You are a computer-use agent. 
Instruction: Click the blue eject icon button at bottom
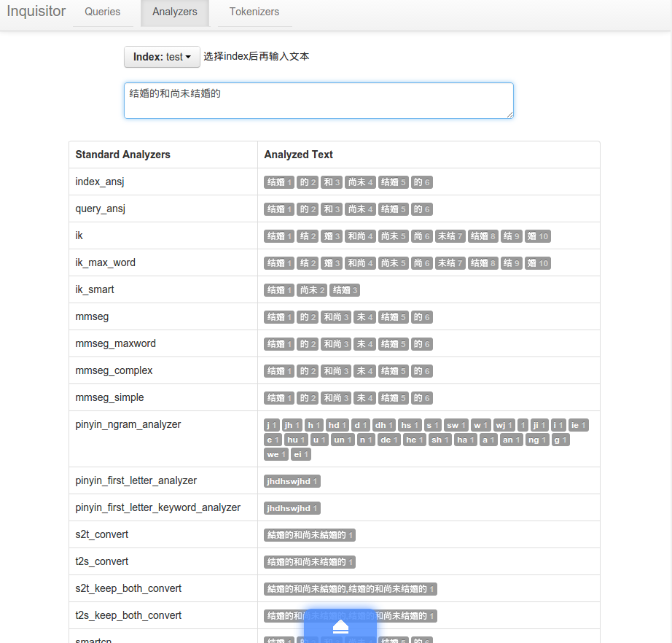coord(340,626)
